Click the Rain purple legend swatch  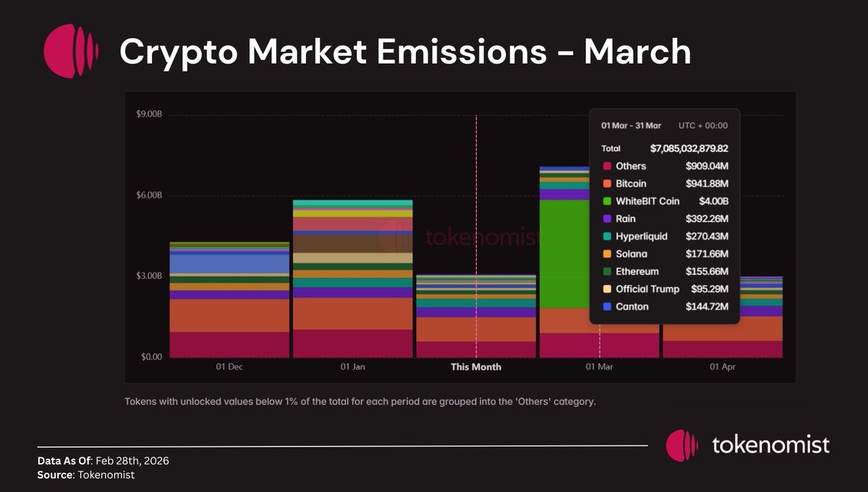pos(606,219)
